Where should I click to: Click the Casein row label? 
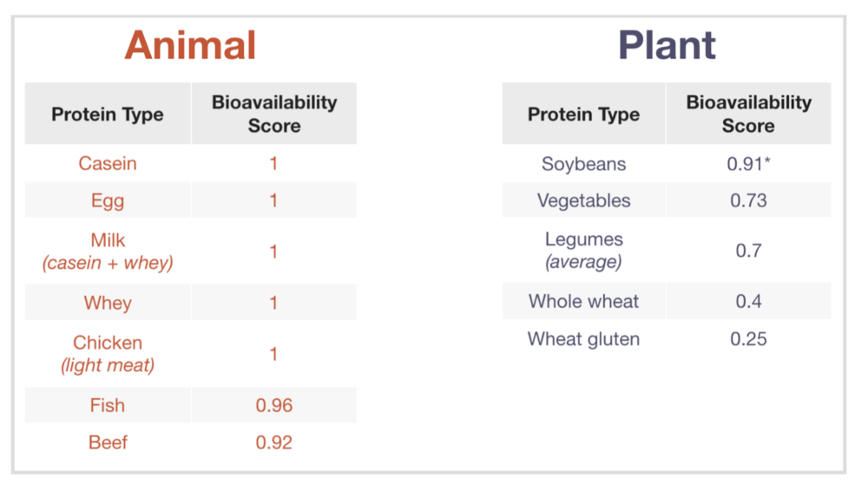108,163
